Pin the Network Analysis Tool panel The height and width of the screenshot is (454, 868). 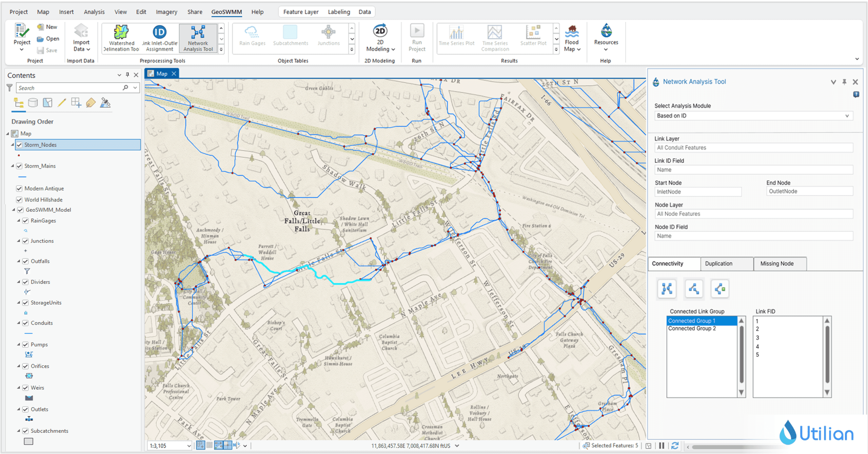pyautogui.click(x=845, y=82)
